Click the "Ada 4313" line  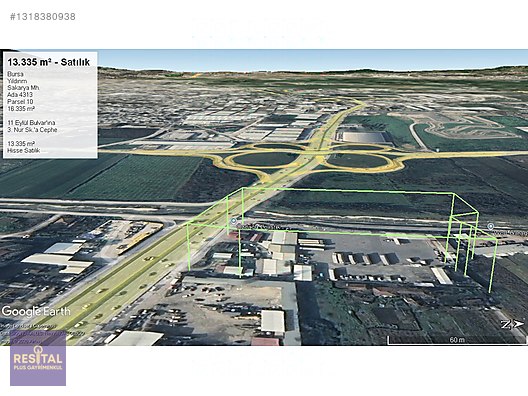20,95
